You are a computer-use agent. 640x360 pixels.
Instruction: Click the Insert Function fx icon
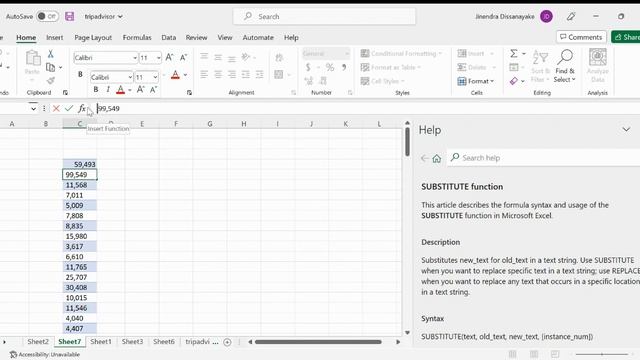(82, 109)
